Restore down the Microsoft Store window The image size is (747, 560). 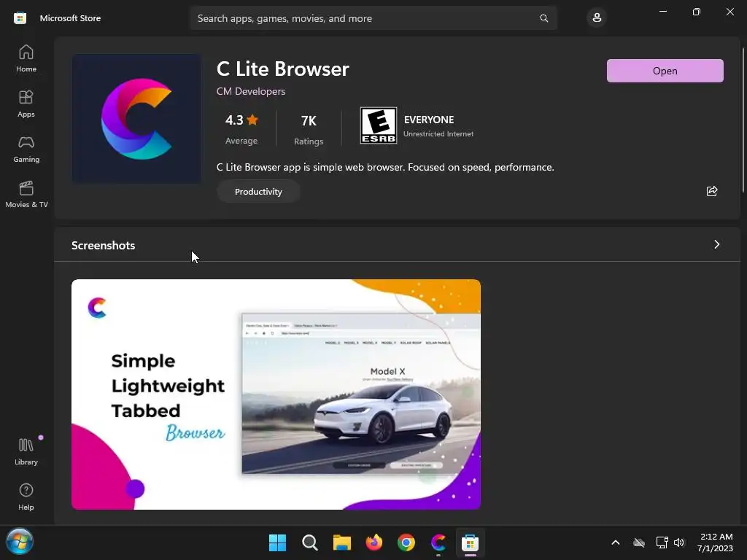[x=697, y=12]
